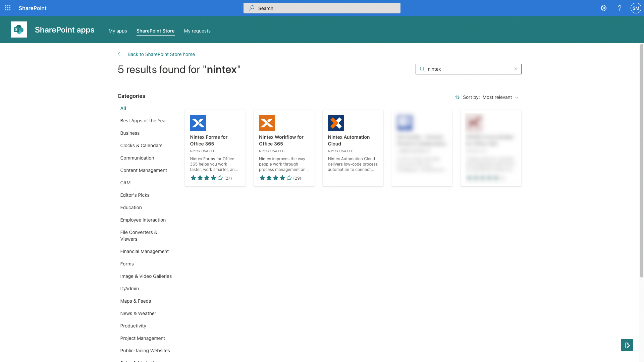Switch to the My requests tab

(x=197, y=31)
